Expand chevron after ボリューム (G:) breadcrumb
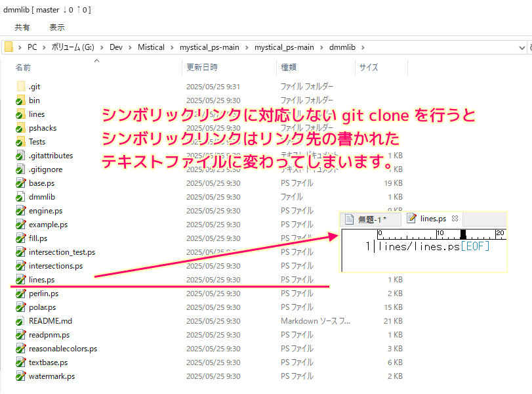The height and width of the screenshot is (394, 532). (102, 47)
